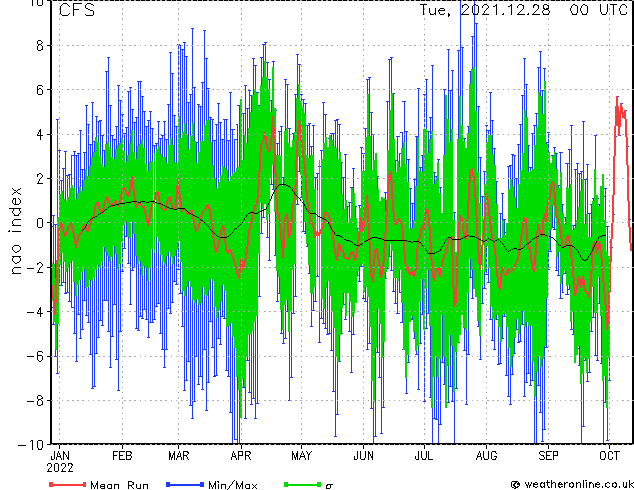Click the red mean-run peak in October
634x490 pixels.
(x=617, y=97)
